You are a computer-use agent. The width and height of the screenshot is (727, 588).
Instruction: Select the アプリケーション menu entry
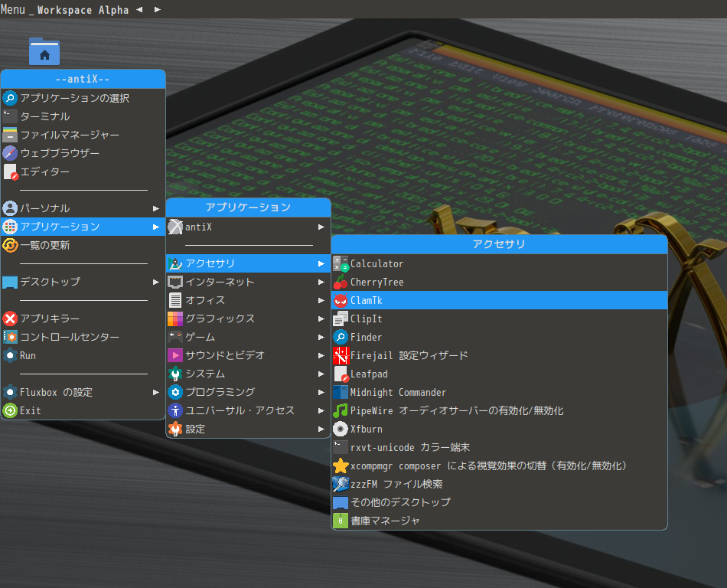tap(83, 227)
